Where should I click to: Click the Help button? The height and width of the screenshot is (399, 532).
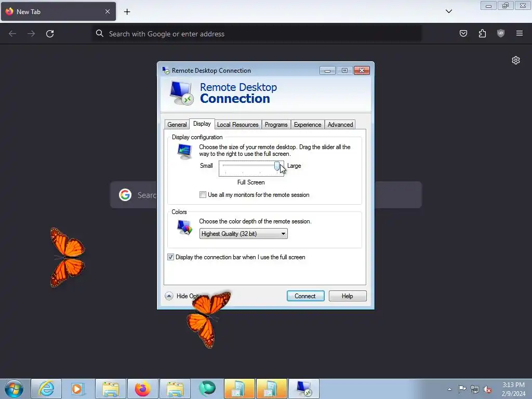348,296
